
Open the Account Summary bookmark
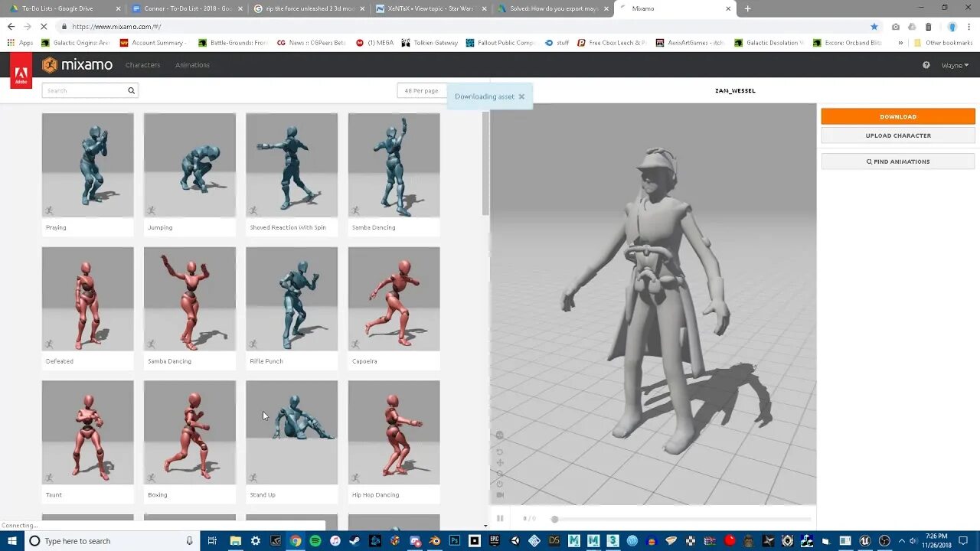pos(152,43)
